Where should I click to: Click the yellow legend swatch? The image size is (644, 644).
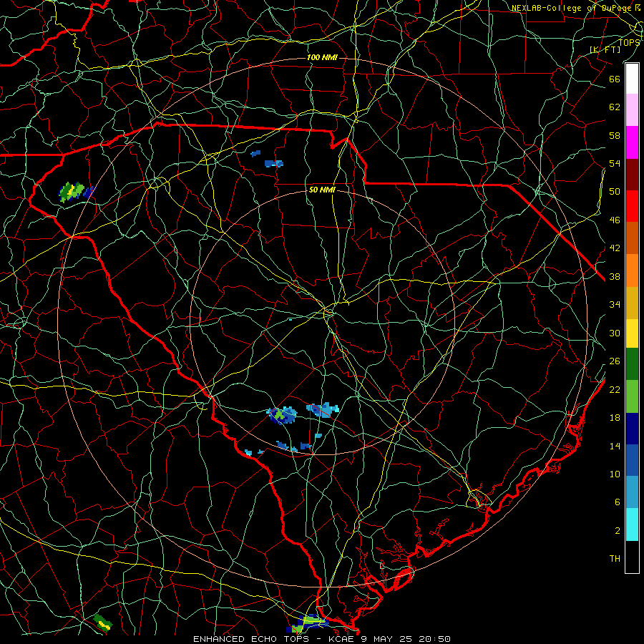pyautogui.click(x=632, y=333)
